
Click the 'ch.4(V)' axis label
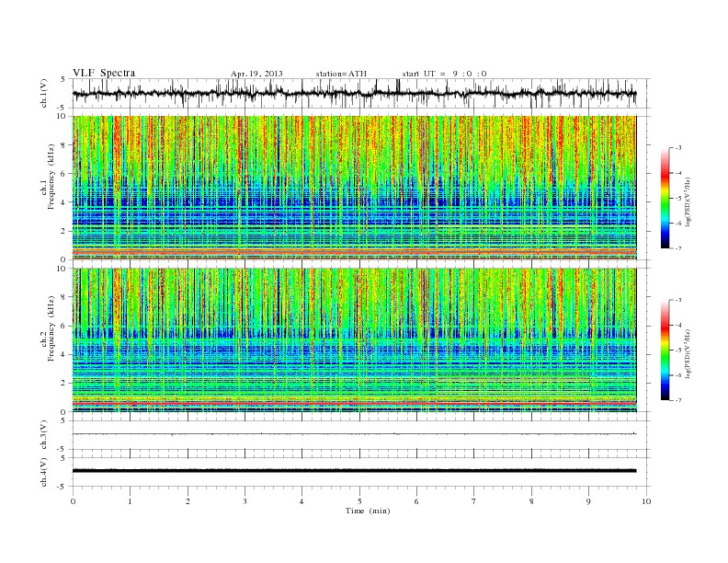click(x=44, y=472)
